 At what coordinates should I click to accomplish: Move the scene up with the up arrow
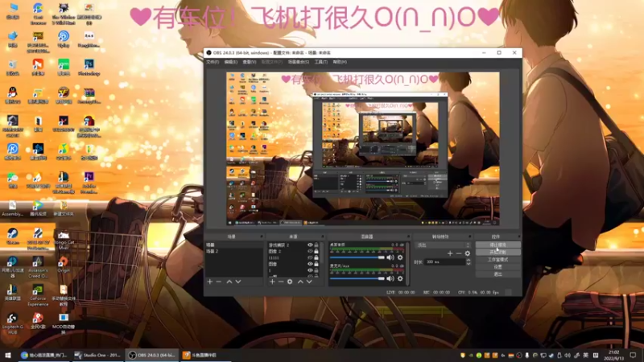(x=229, y=282)
